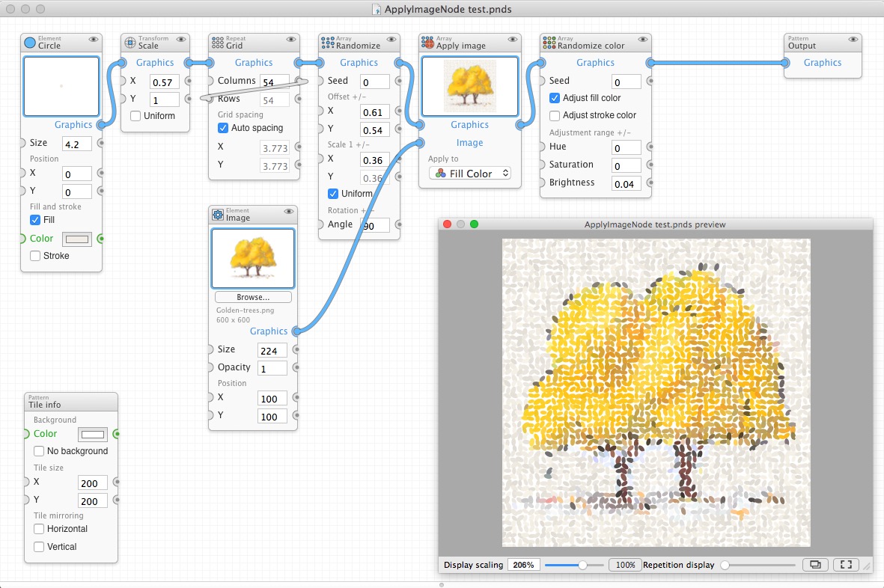
Task: Click the Browse button on the Image node
Action: (x=252, y=296)
